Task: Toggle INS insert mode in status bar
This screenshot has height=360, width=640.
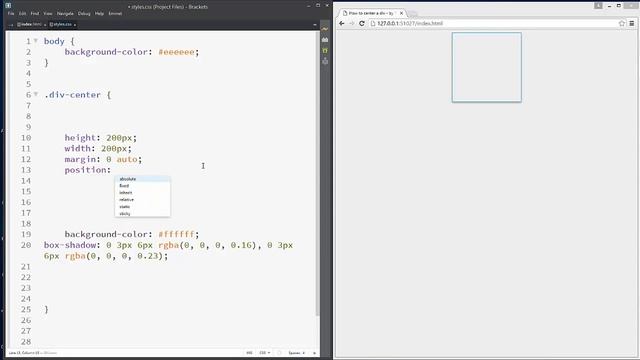Action: click(249, 353)
